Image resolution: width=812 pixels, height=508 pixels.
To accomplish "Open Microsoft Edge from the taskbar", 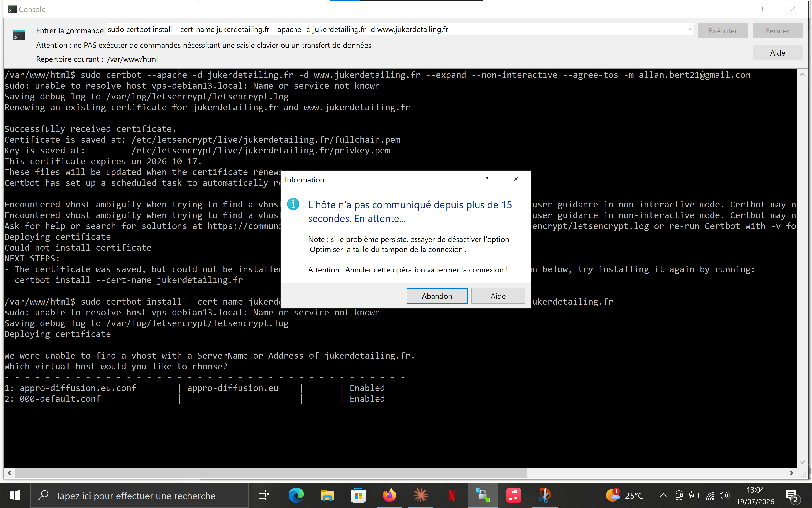I will (296, 495).
